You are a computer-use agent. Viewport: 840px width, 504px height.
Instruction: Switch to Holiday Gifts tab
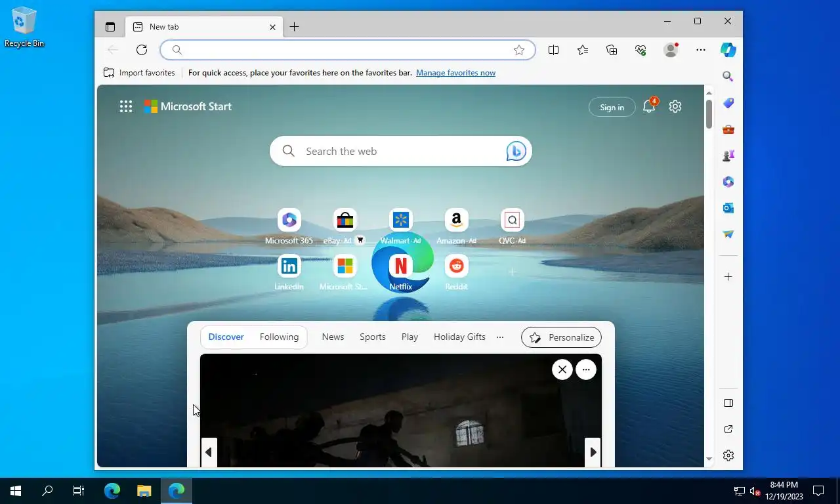(459, 337)
